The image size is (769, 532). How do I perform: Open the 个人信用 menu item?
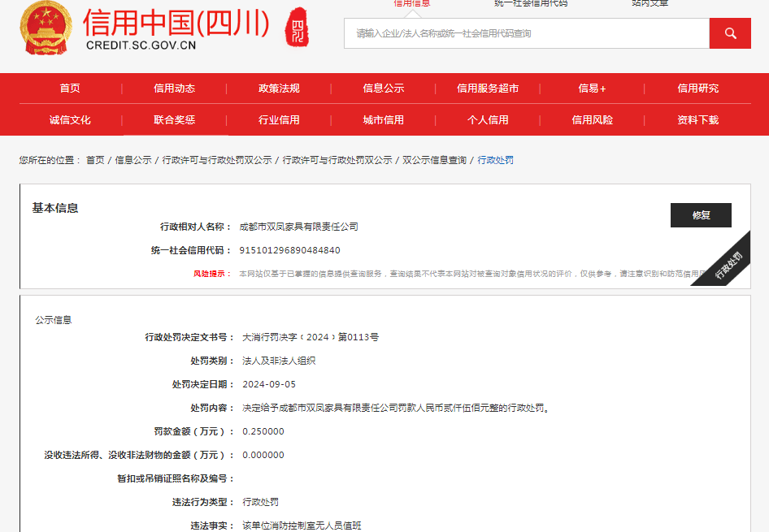(488, 120)
